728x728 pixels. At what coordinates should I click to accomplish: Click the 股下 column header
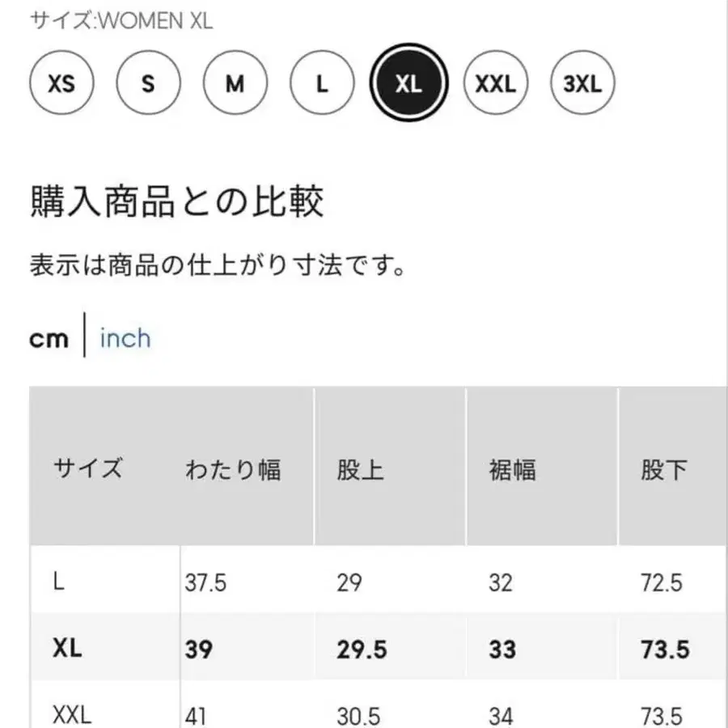663,468
